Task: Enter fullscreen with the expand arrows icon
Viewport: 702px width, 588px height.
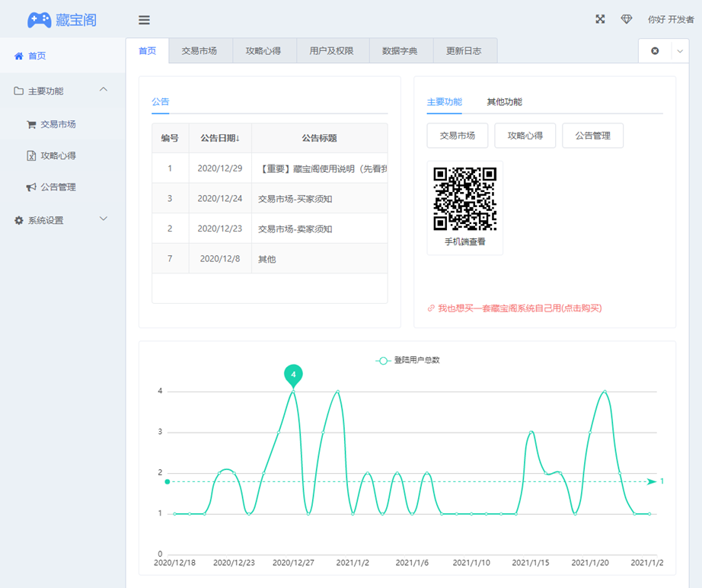Action: pyautogui.click(x=600, y=19)
